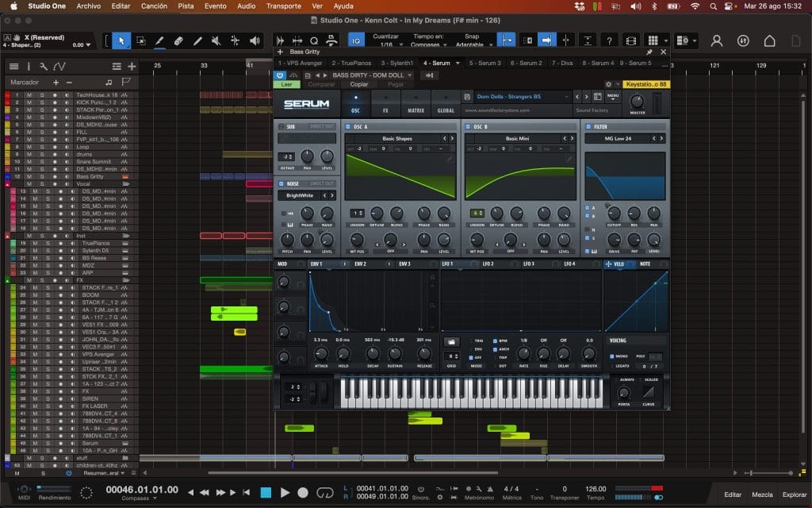812x508 pixels.
Task: Pin the Serum plugin window
Action: click(x=650, y=52)
